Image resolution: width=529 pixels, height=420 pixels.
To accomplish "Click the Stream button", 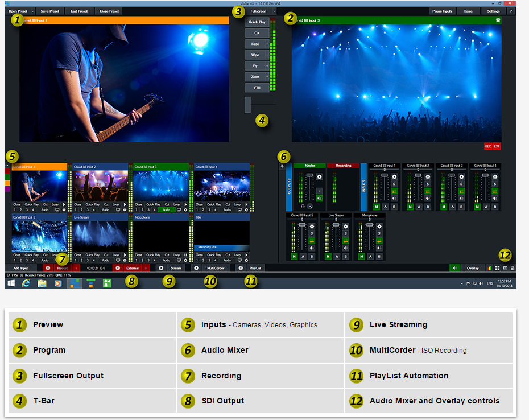I will pos(176,268).
